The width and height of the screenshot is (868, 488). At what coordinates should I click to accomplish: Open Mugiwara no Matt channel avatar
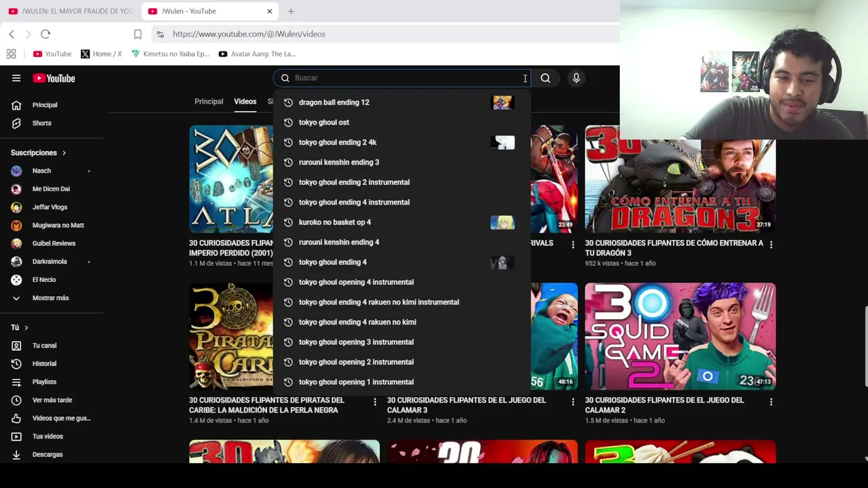16,225
